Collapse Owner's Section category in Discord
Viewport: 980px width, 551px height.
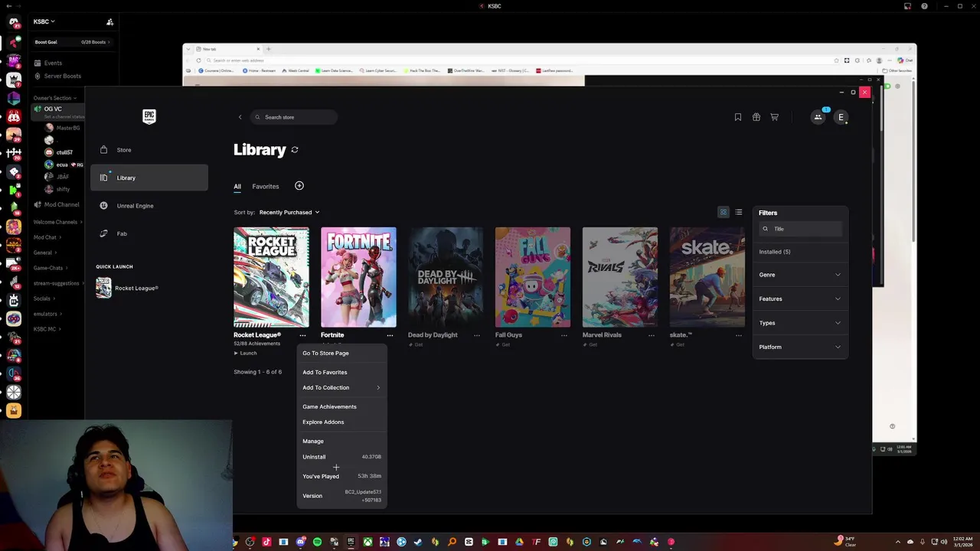(54, 98)
